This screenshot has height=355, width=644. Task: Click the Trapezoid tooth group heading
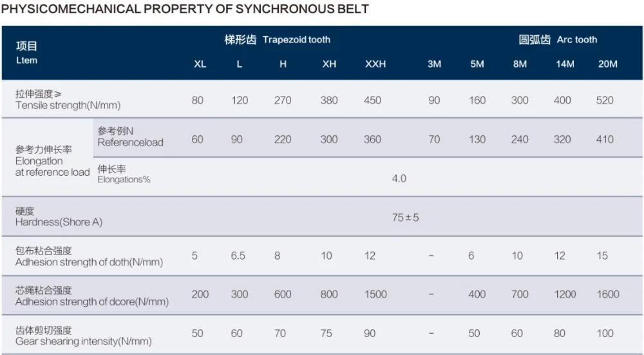point(277,40)
